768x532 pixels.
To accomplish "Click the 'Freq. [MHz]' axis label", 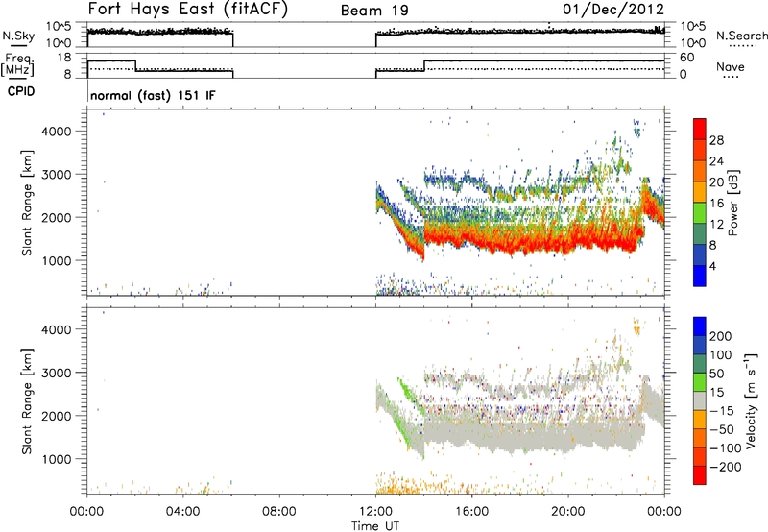I will 18,64.
